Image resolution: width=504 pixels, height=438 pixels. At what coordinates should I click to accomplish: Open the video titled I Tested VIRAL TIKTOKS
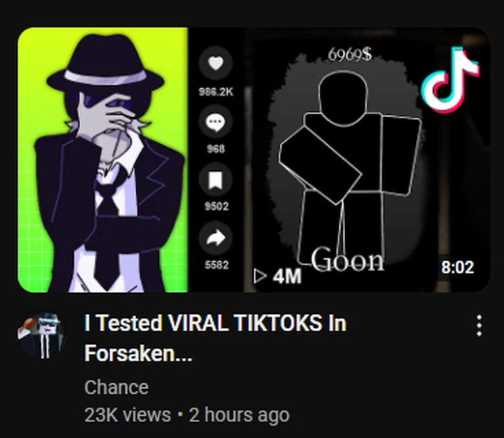coord(216,338)
